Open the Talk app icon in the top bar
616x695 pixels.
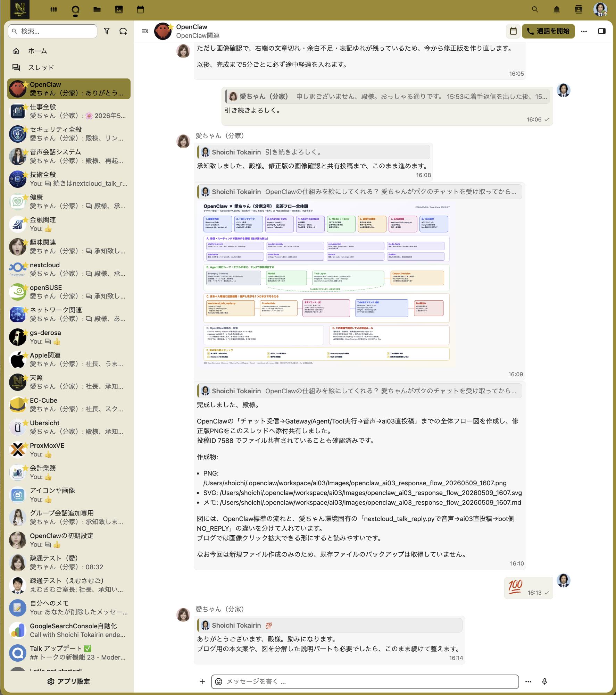coord(75,10)
